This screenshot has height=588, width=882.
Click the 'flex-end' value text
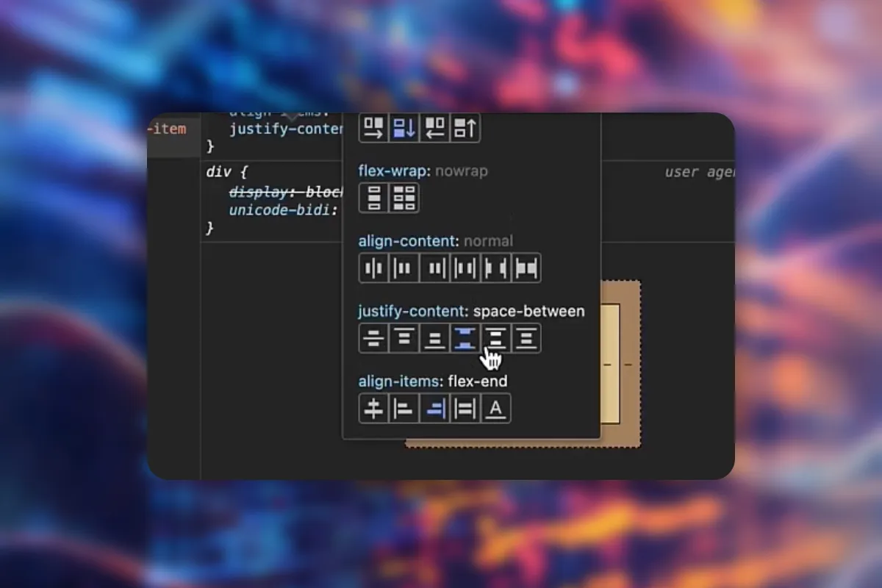(x=478, y=381)
